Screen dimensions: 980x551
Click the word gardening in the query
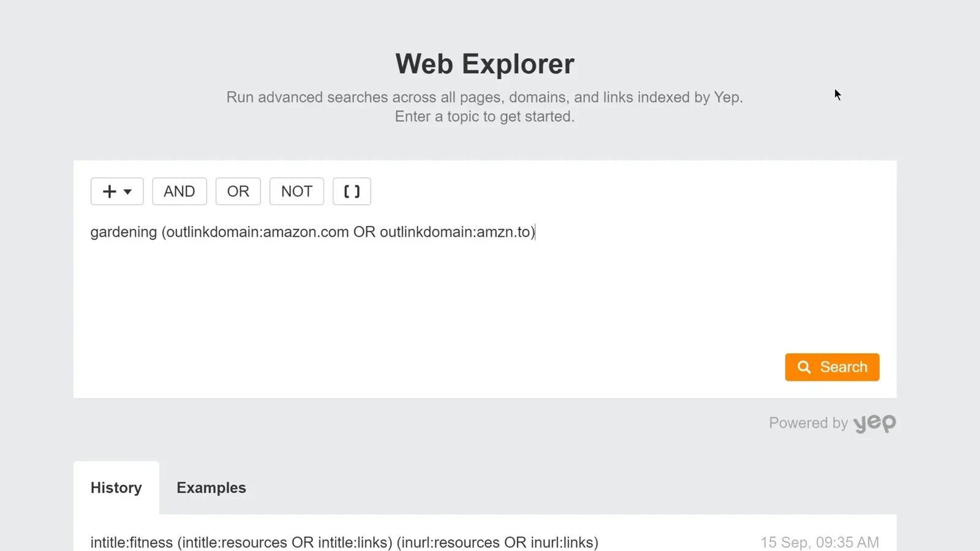124,232
